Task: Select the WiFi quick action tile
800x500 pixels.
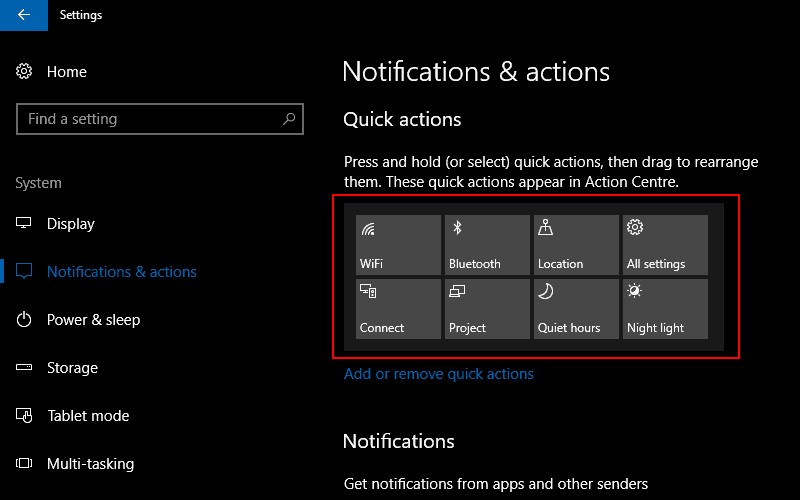Action: [x=398, y=245]
